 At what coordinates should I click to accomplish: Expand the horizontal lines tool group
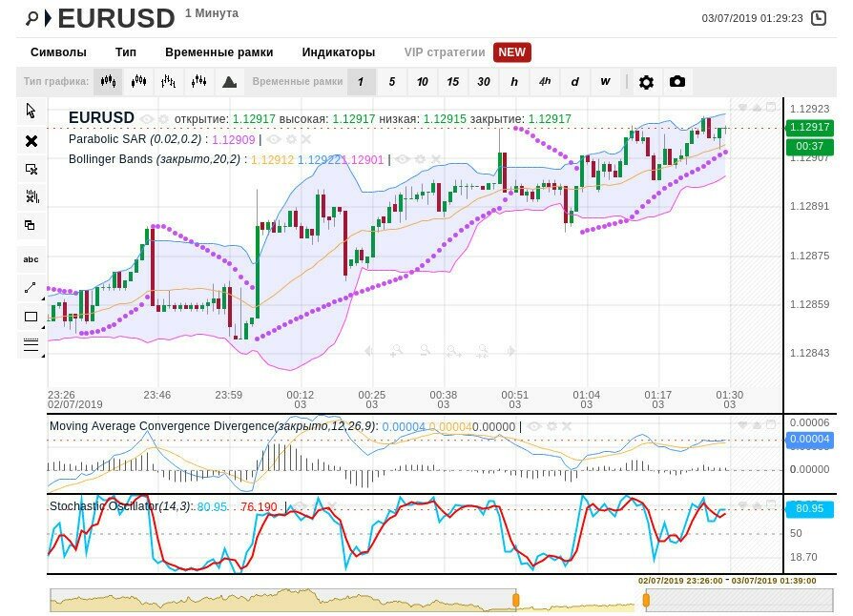tap(31, 345)
